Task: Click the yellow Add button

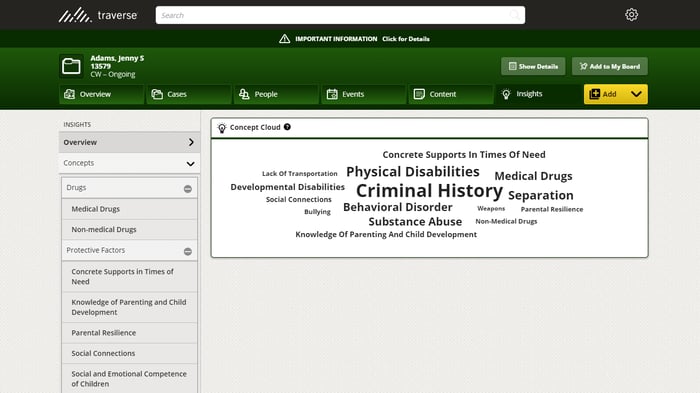Action: click(x=616, y=94)
